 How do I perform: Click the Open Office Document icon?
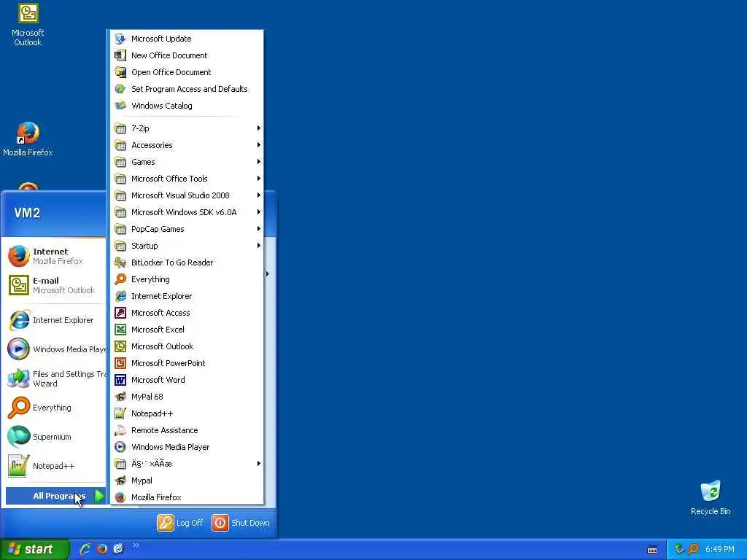(120, 72)
